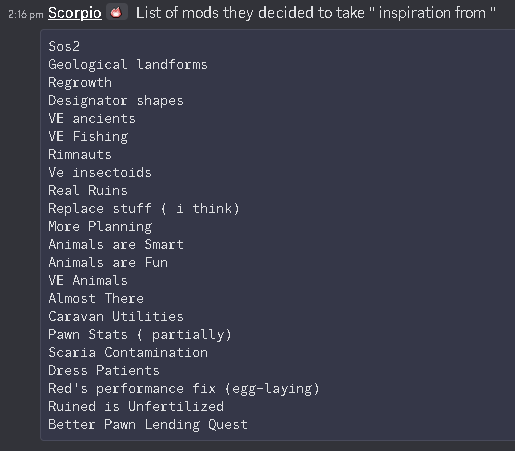
Task: Select the Regrowth entry in the list
Action: click(x=80, y=83)
